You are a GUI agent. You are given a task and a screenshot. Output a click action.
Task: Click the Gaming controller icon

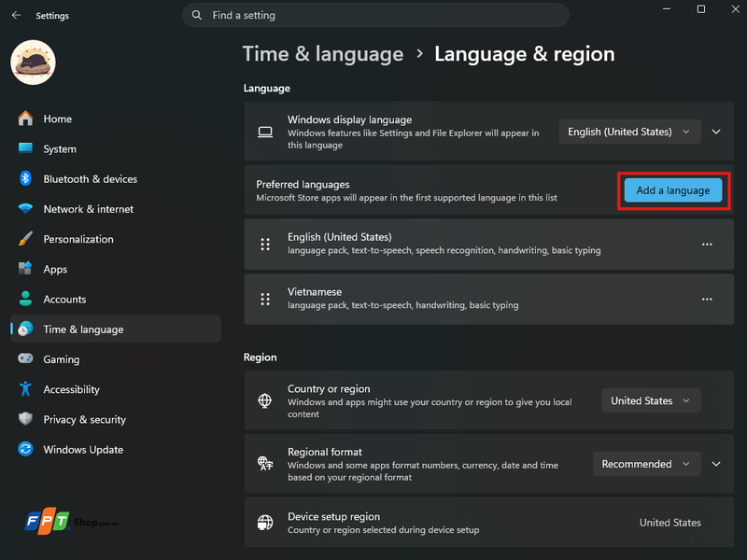click(x=25, y=358)
